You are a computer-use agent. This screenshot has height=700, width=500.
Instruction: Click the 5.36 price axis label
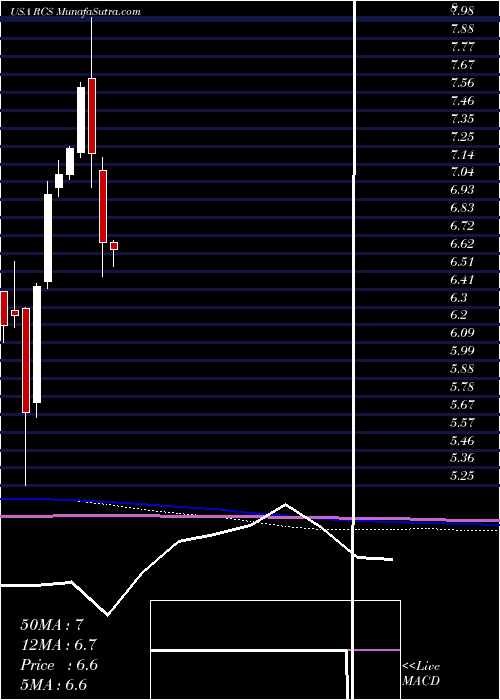point(462,458)
